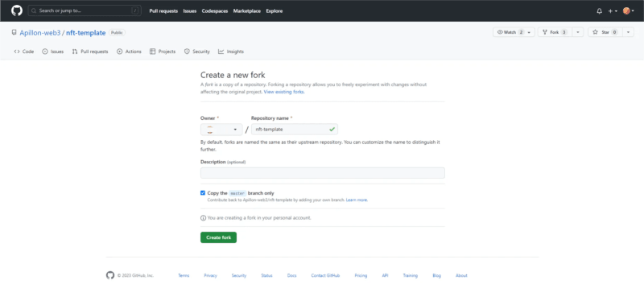Switch to the Code tab
This screenshot has height=305, width=644.
pos(24,52)
